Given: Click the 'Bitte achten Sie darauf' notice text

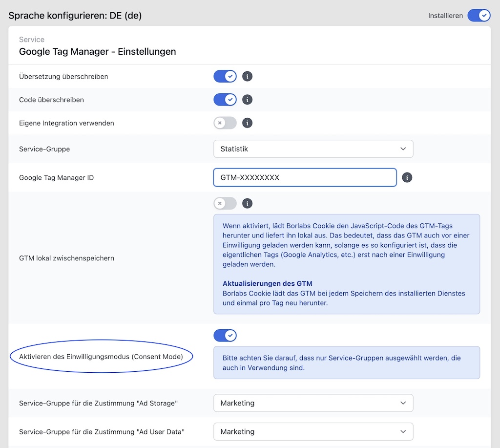Looking at the screenshot, I should 341,363.
